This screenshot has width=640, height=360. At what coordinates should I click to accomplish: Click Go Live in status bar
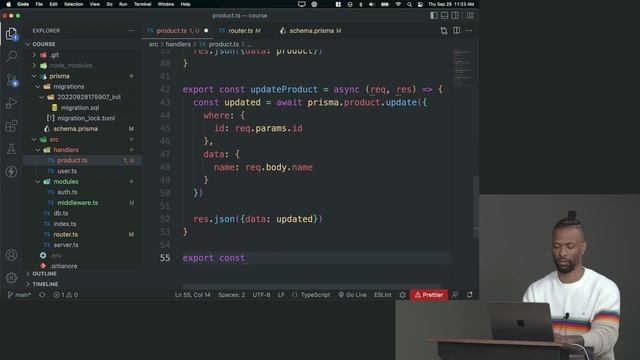[352, 295]
